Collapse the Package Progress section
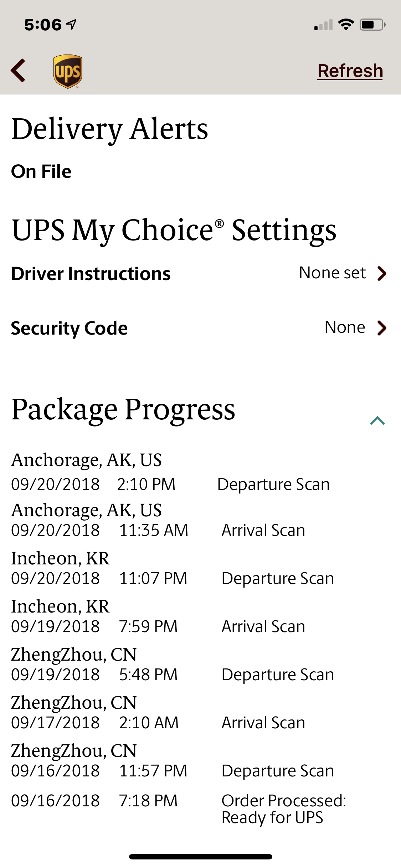401x868 pixels. [377, 421]
